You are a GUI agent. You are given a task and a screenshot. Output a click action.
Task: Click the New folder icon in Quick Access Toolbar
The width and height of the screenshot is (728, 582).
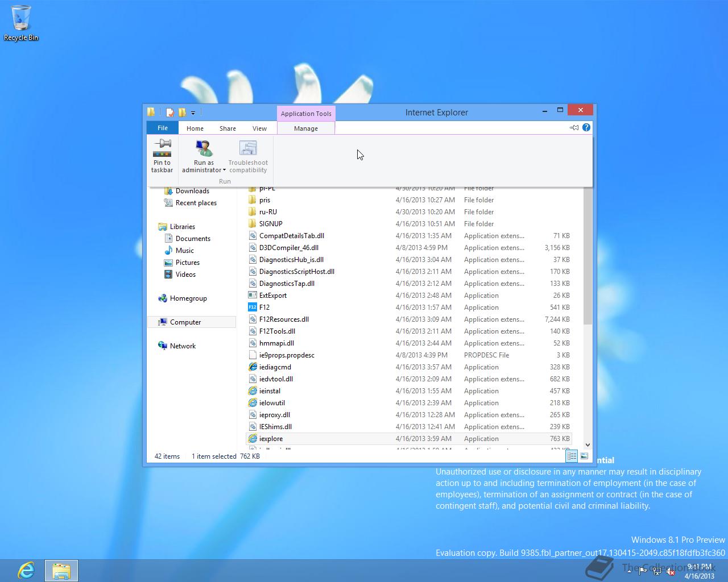pyautogui.click(x=182, y=113)
